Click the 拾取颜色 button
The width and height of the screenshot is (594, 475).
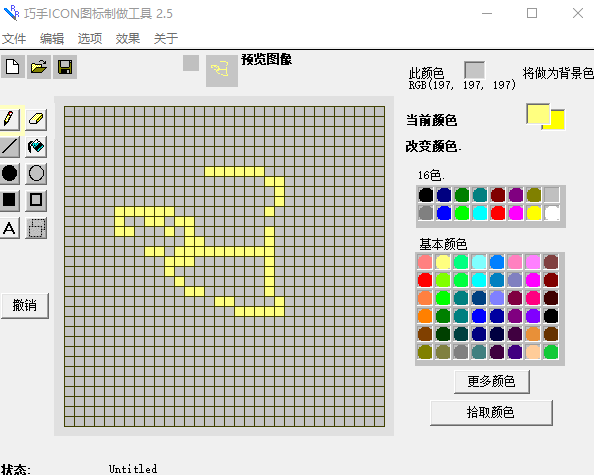click(x=491, y=412)
